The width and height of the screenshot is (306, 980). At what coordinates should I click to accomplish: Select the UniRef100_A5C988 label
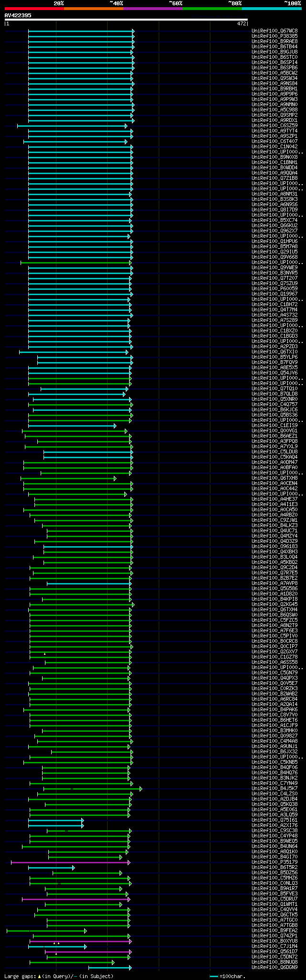[274, 110]
